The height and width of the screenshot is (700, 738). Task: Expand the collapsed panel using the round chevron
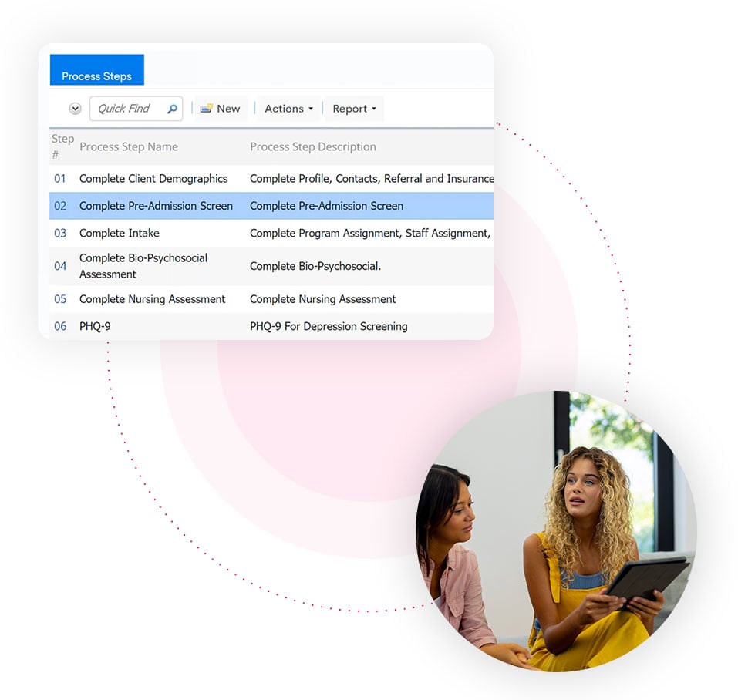pyautogui.click(x=75, y=109)
